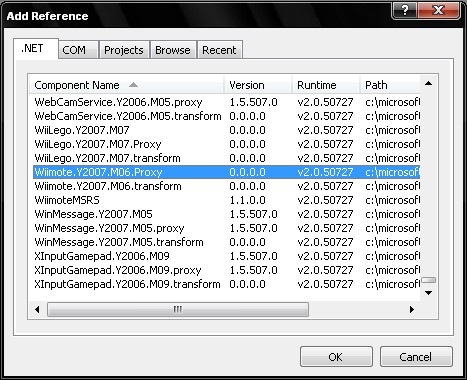
Task: Click version 1.1.0.0 of WiimoteMSRS
Action: click(247, 200)
